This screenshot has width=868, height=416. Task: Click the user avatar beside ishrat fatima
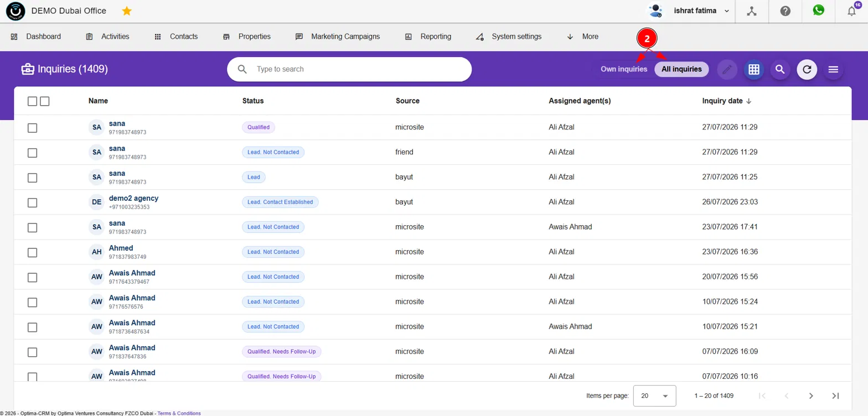coord(655,11)
